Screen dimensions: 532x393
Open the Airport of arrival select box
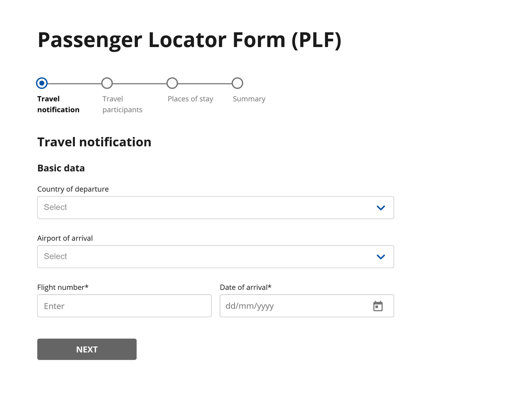pyautogui.click(x=215, y=257)
